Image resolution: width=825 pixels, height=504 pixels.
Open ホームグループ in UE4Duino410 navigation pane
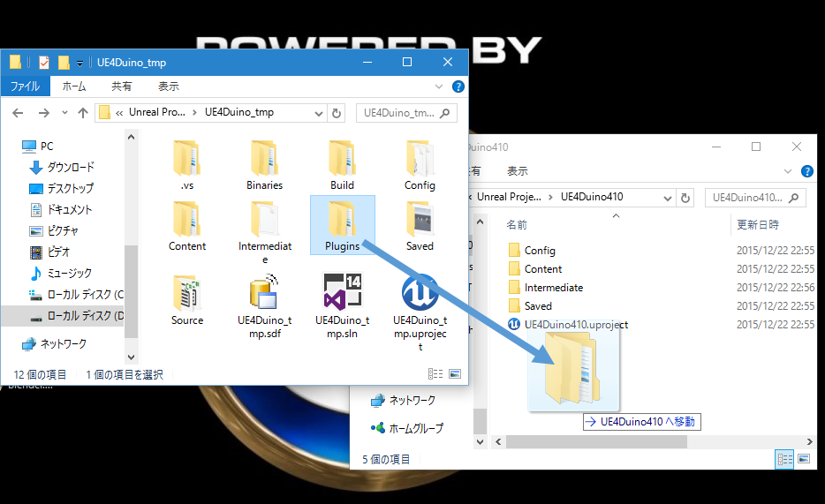coord(407,428)
